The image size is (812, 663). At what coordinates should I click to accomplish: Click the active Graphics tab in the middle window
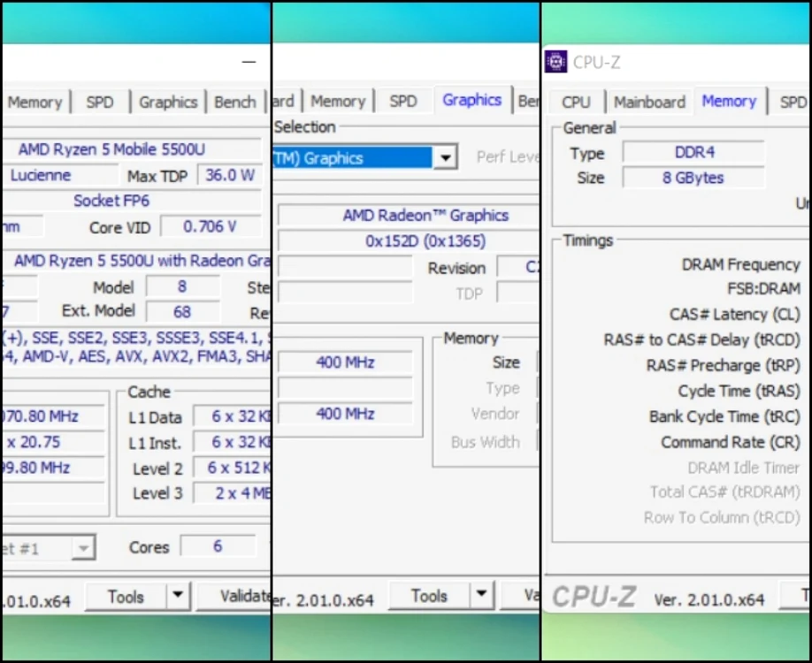pos(471,100)
